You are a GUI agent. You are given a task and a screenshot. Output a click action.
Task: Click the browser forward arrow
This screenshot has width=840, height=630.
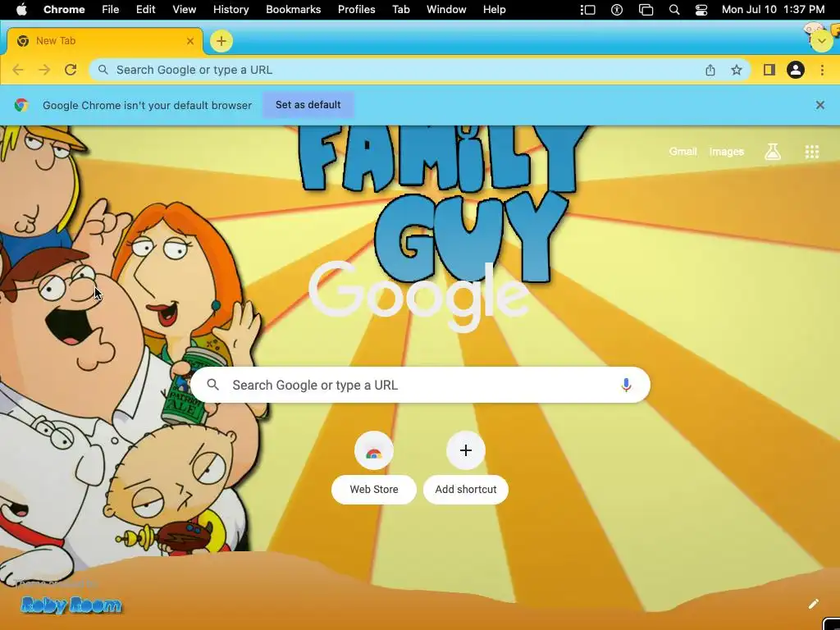click(44, 70)
